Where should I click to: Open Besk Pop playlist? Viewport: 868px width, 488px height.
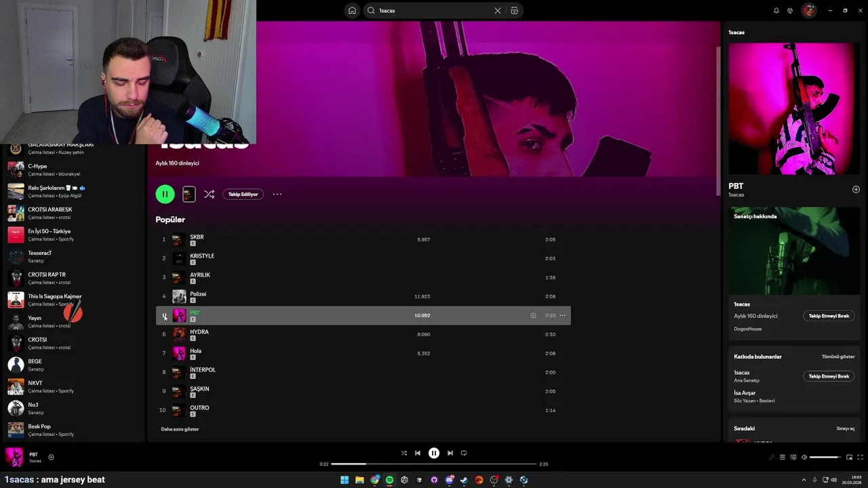pyautogui.click(x=75, y=430)
